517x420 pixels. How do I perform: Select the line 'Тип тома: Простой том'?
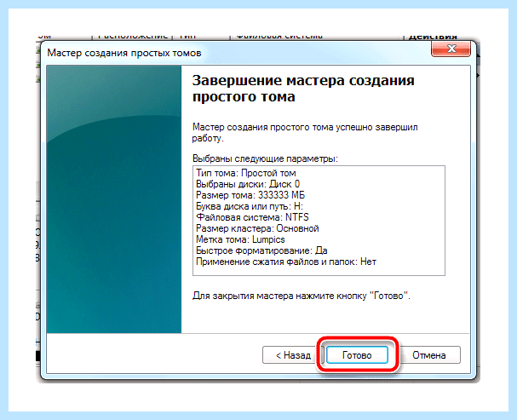246,173
